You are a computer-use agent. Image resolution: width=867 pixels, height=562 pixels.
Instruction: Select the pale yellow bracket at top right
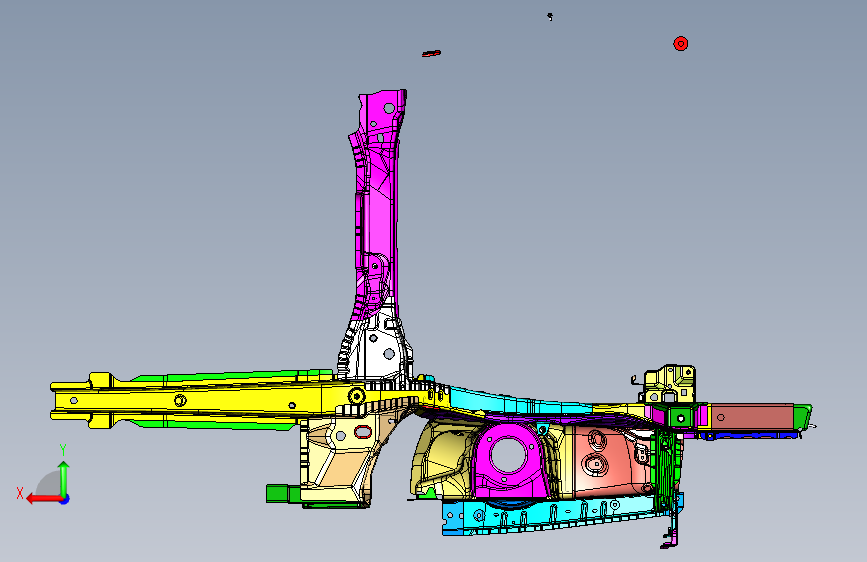(669, 383)
